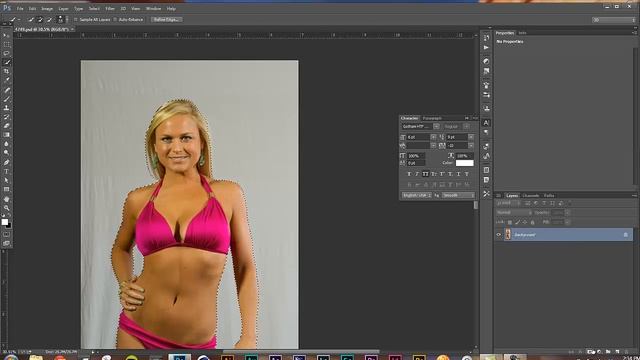Select the Rectangle shape tool
This screenshot has height=360, width=640.
7,189
